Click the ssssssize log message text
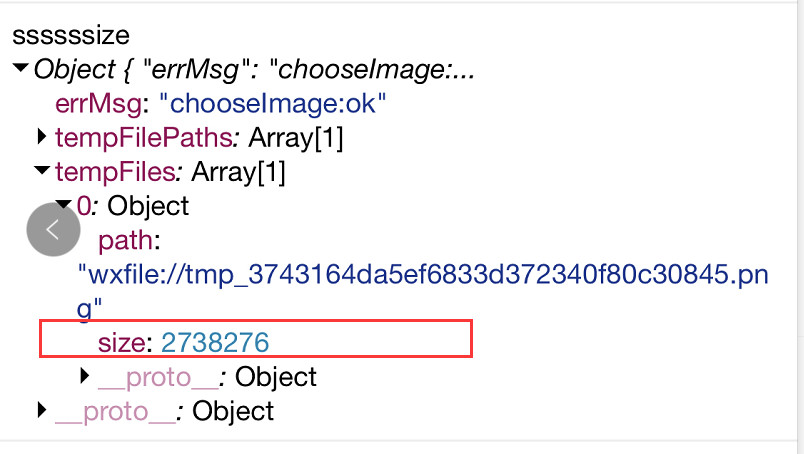Image resolution: width=804 pixels, height=454 pixels. pyautogui.click(x=71, y=35)
